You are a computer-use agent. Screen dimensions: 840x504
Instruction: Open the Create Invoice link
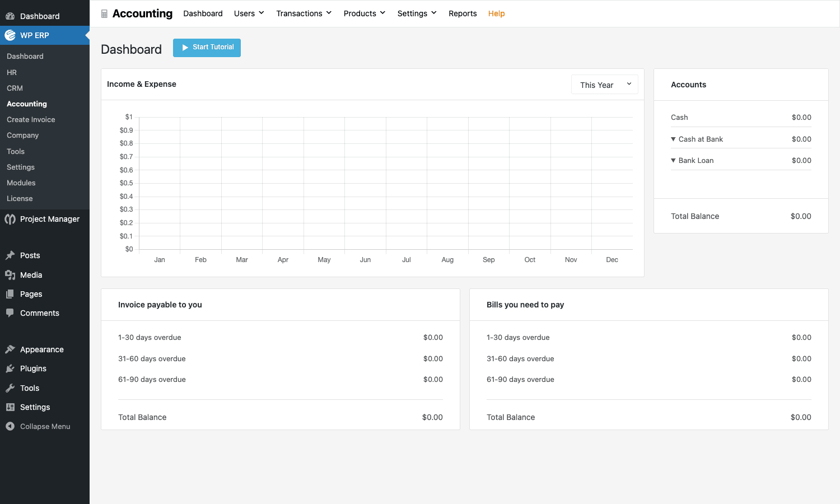tap(31, 119)
